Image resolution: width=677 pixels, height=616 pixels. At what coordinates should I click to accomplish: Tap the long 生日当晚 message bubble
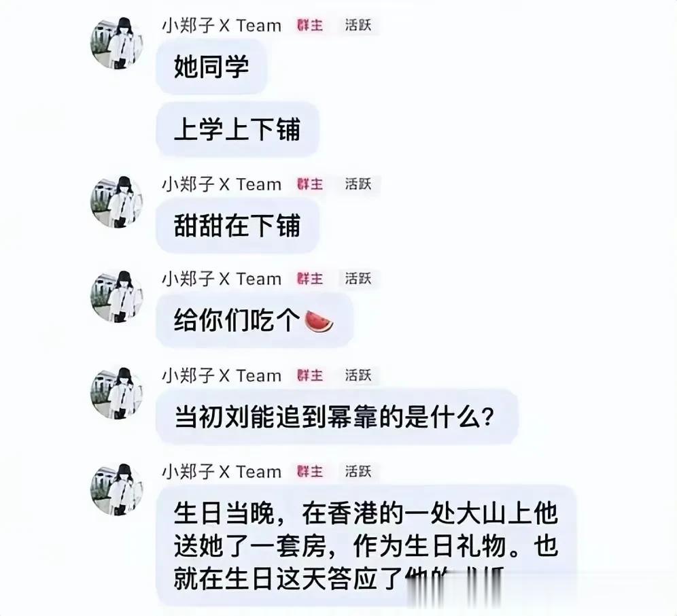[x=366, y=547]
